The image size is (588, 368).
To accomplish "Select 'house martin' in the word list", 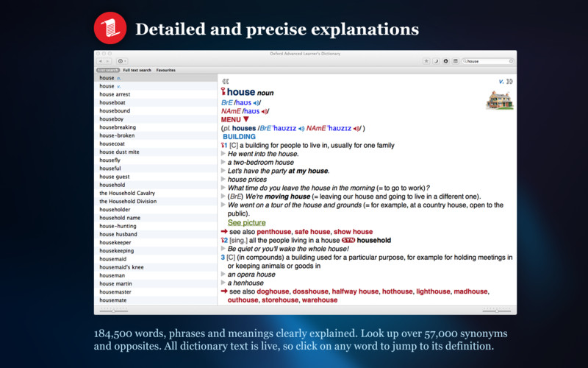I will [x=156, y=284].
